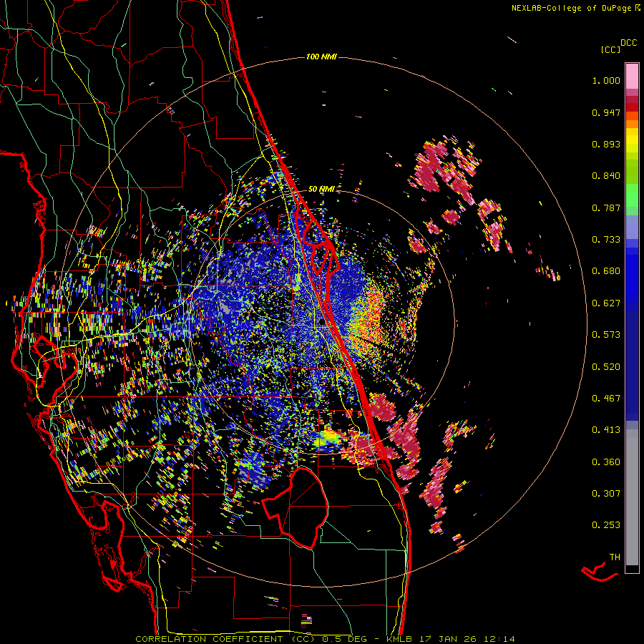Viewport: 644px width, 644px height.
Task: Click the 0.733 scale value
Action: [x=606, y=240]
